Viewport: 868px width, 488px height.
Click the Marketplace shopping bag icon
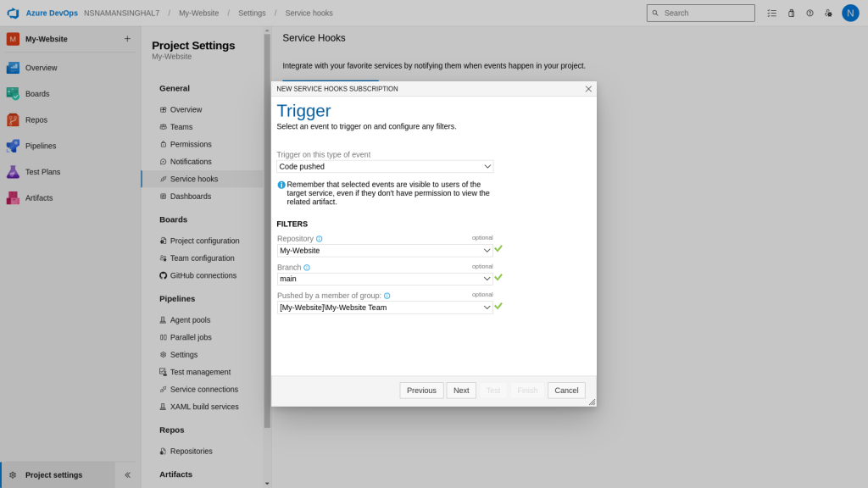click(x=791, y=13)
